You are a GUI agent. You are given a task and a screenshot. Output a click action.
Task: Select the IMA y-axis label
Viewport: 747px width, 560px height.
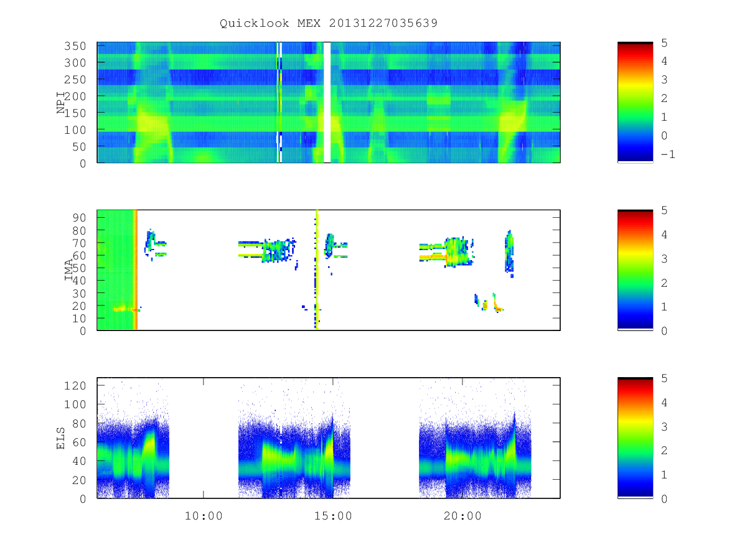pyautogui.click(x=69, y=270)
